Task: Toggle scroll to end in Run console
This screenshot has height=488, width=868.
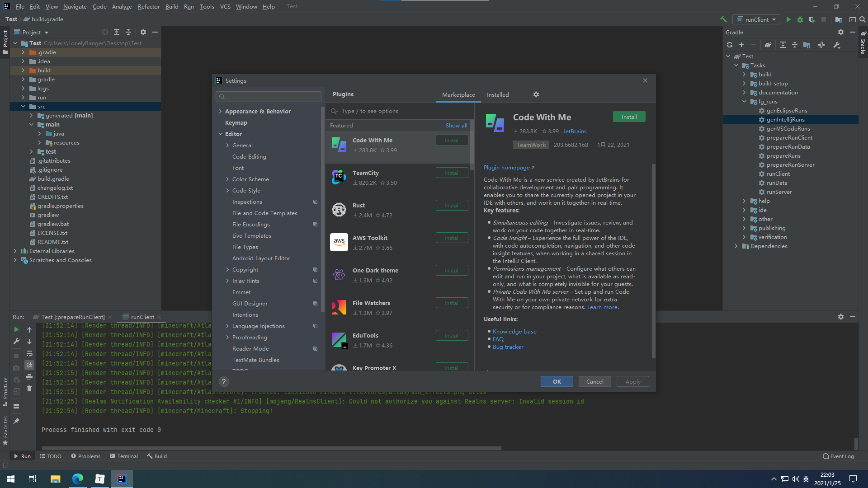Action: tap(29, 365)
